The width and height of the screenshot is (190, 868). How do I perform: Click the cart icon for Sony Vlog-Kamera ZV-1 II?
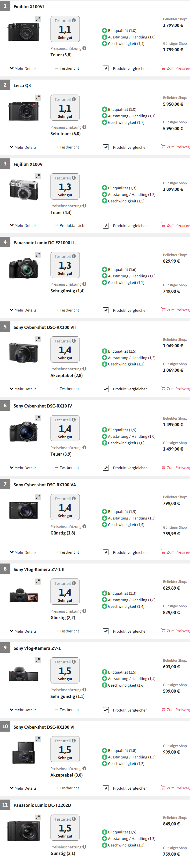click(163, 631)
